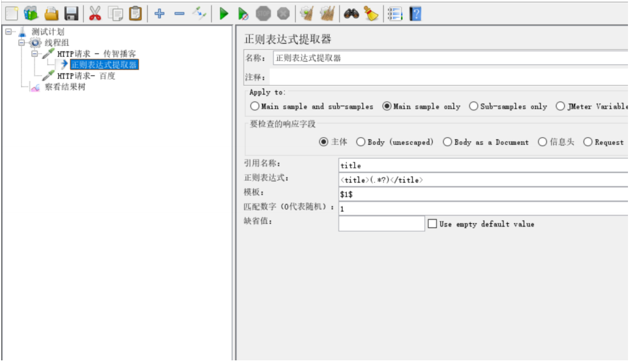Open the Function Helper list icon

(395, 14)
